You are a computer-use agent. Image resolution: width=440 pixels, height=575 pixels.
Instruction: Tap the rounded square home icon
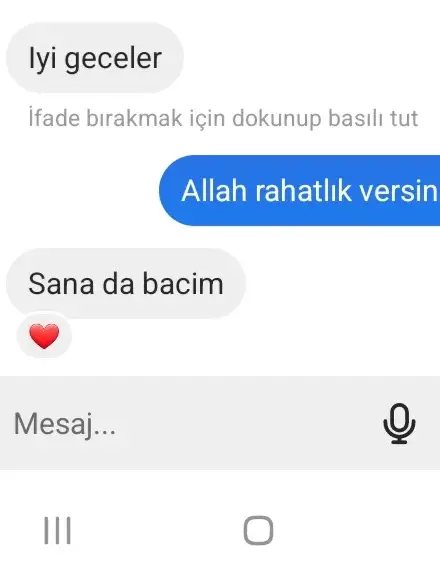258,530
